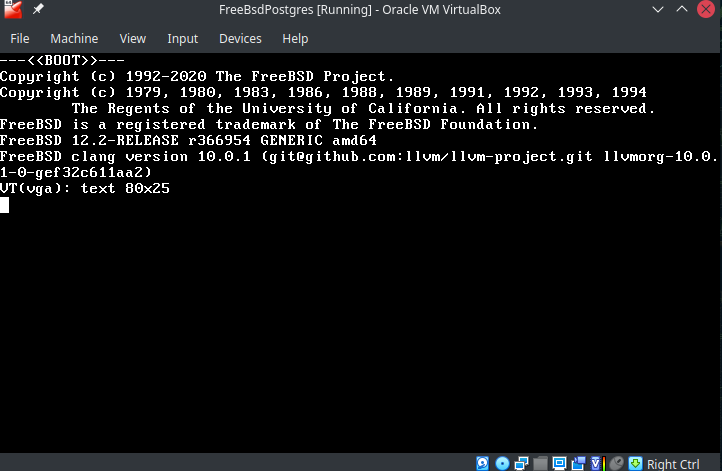
Task: Click the keyboard capture green arrow icon
Action: (635, 463)
